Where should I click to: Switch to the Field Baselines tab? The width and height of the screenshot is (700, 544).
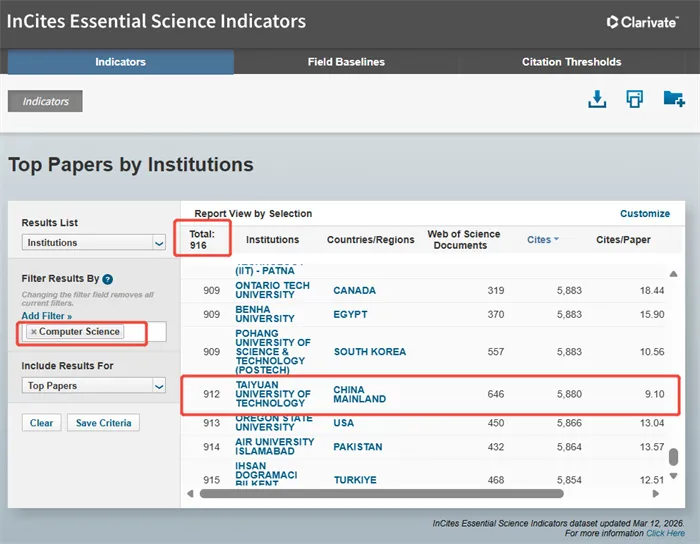click(346, 62)
